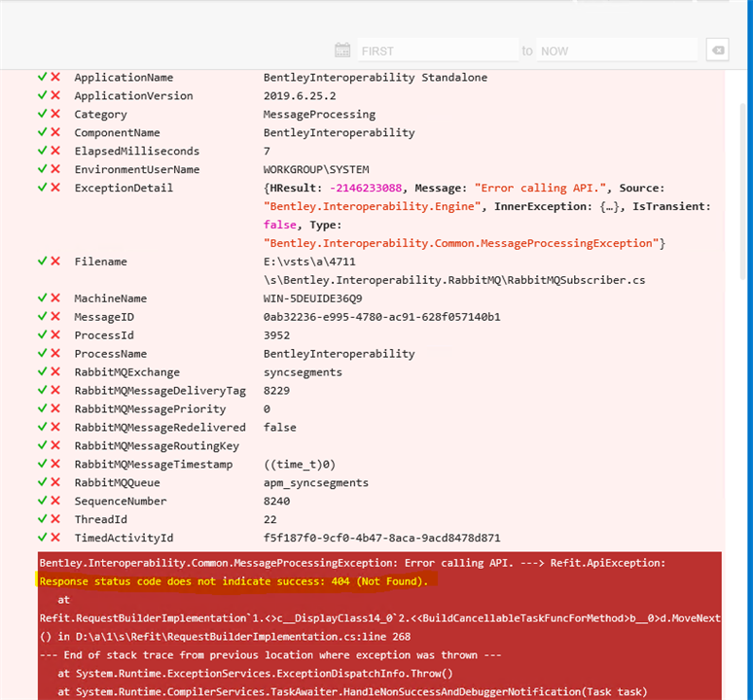Screen dimensions: 753x700
Task: Include filter checkmark for MachineName
Action: point(42,297)
